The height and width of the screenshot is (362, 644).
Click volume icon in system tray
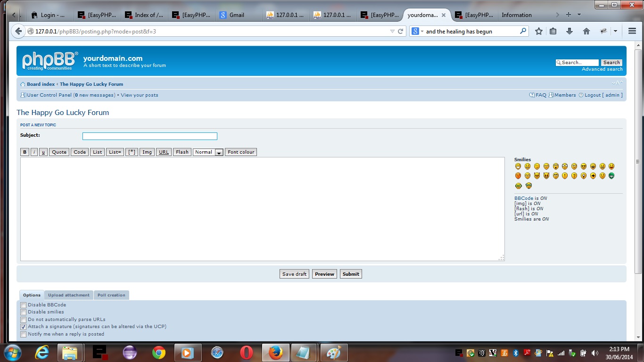594,353
